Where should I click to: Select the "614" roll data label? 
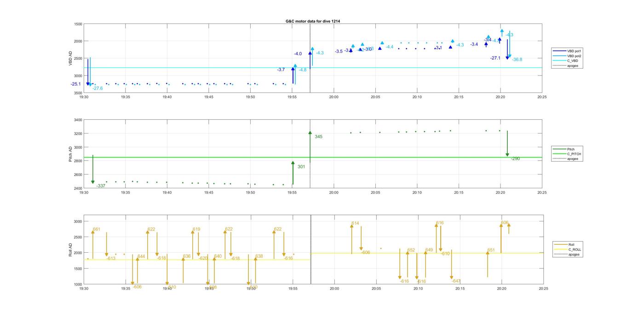355,223
